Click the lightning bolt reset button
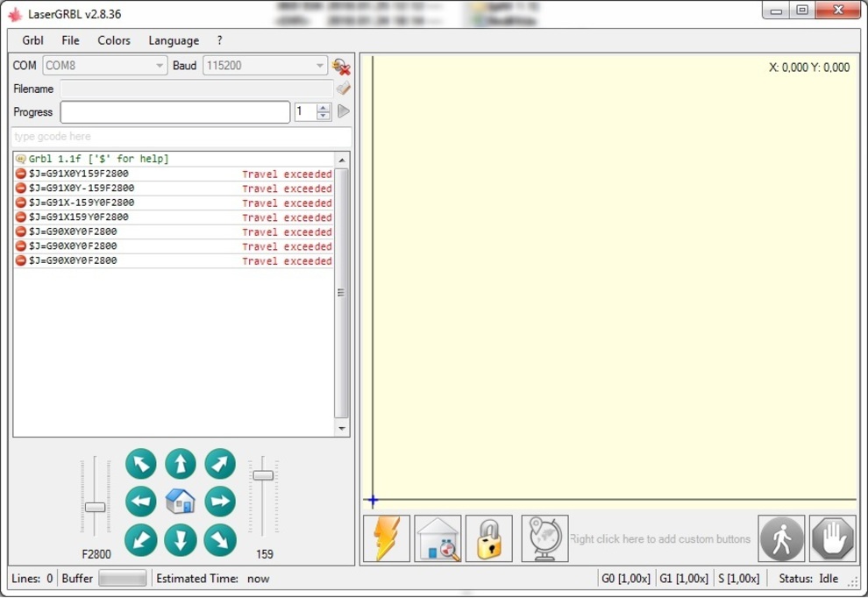Viewport: 868px width, 598px height. point(387,538)
